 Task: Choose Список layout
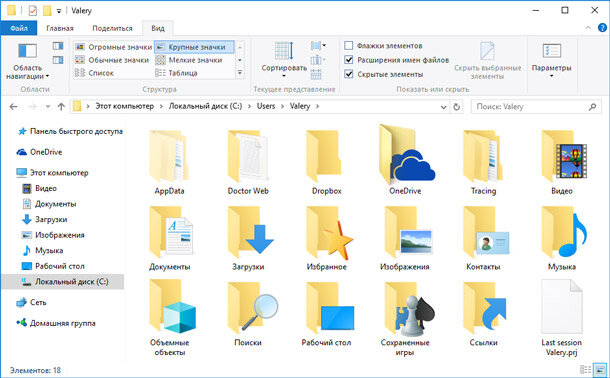(95, 73)
